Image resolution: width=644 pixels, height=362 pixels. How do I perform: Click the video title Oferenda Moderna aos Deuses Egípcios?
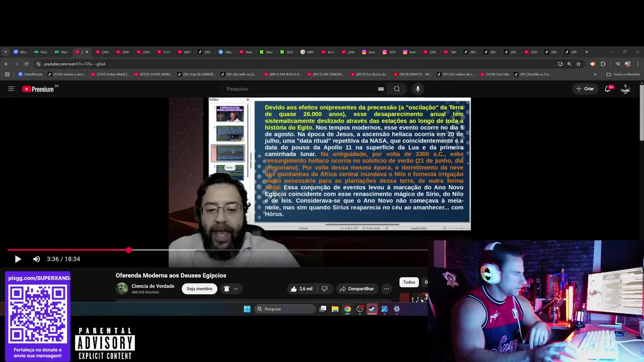[x=171, y=276]
